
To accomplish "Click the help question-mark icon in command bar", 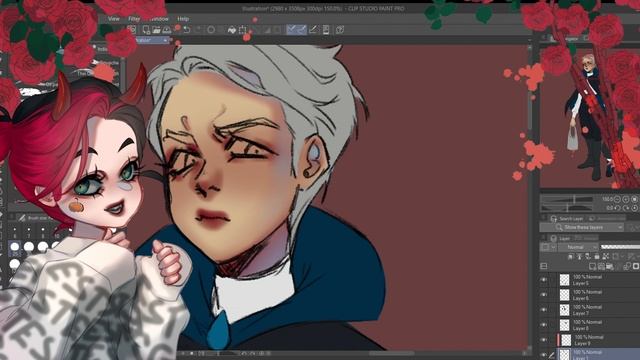I will point(340,29).
